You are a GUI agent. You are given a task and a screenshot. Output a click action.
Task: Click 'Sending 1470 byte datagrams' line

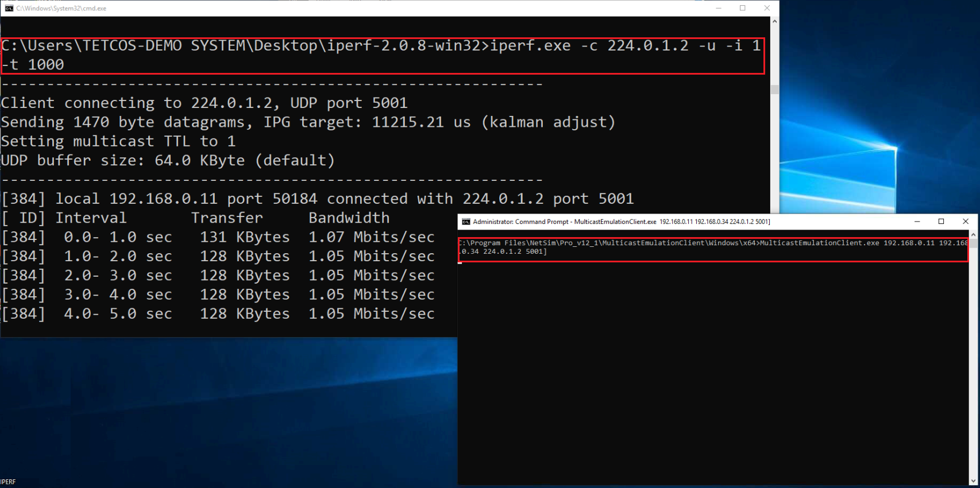tap(308, 122)
